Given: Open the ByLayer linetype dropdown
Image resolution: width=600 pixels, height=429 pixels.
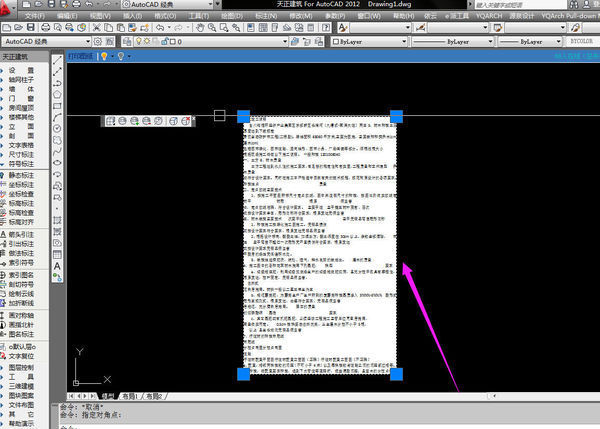Looking at the screenshot, I should [x=472, y=43].
